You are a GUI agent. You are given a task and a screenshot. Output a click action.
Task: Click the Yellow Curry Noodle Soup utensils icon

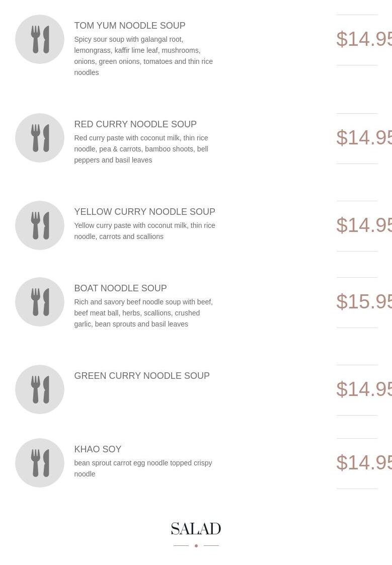(40, 225)
